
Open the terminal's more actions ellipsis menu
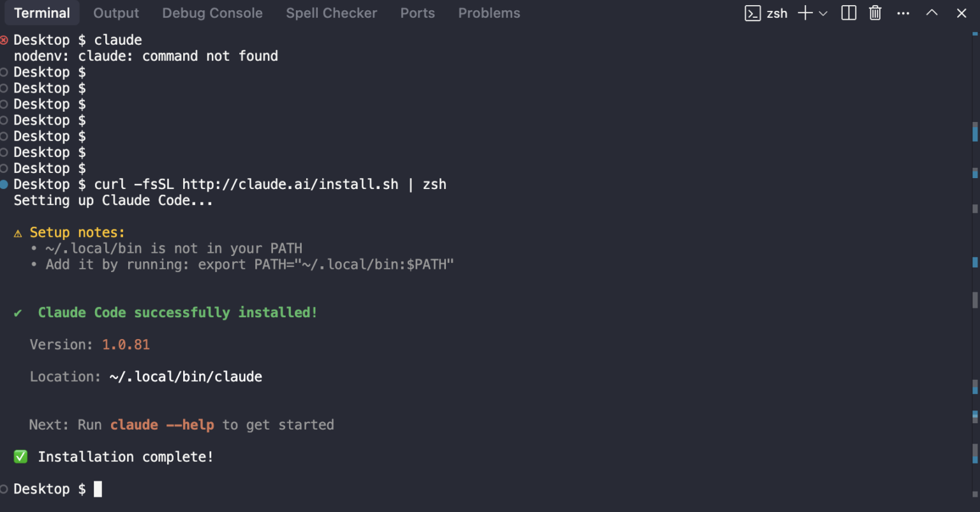coord(903,13)
